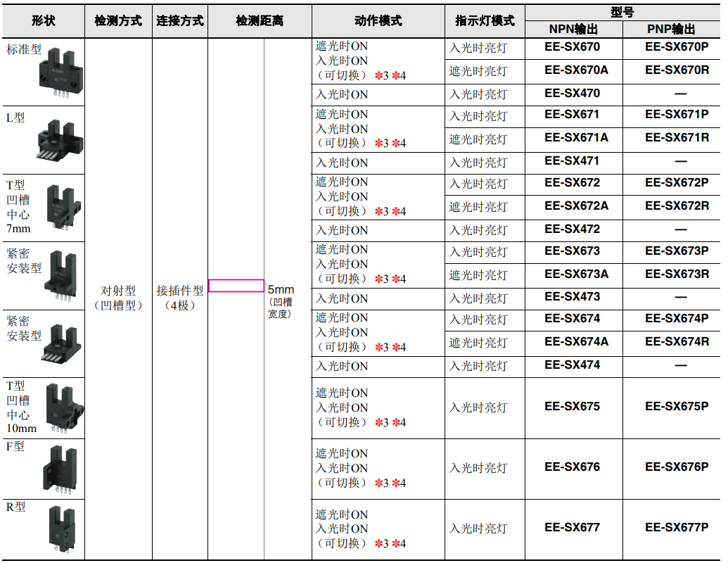Select the 检测方式 column header
The image size is (728, 563).
pyautogui.click(x=118, y=20)
